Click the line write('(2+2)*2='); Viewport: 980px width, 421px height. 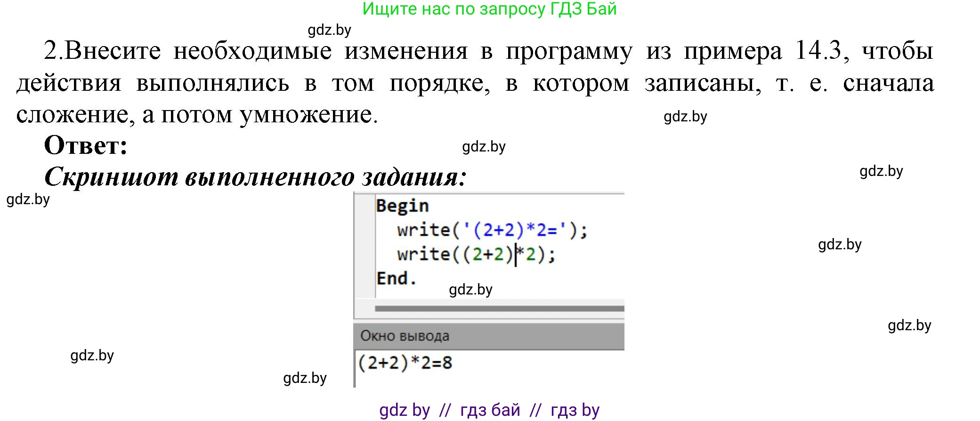pyautogui.click(x=492, y=230)
